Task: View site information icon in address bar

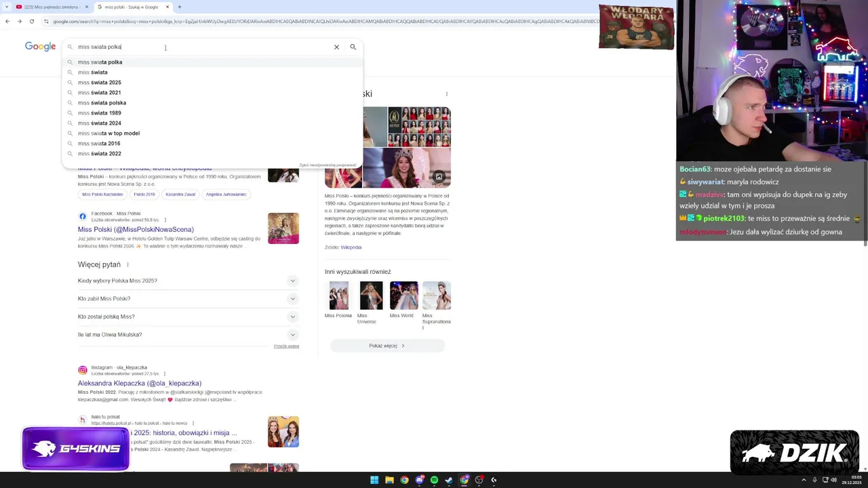Action: [46, 21]
